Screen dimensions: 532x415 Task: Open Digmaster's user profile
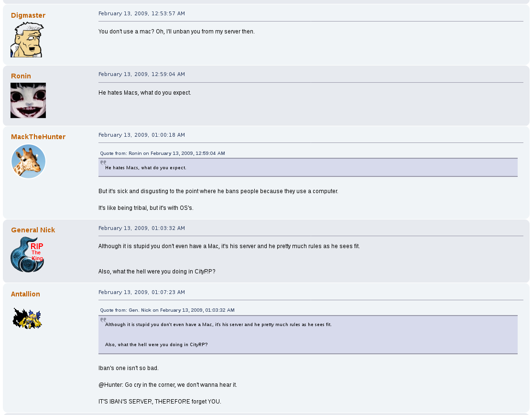point(28,15)
